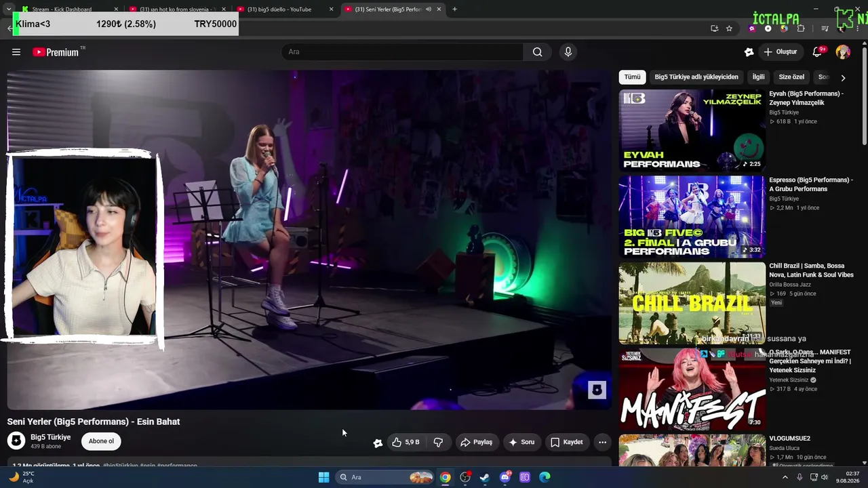Image resolution: width=868 pixels, height=488 pixels.
Task: Open the Espresso A Grubu Performans thumbnail
Action: [x=692, y=216]
